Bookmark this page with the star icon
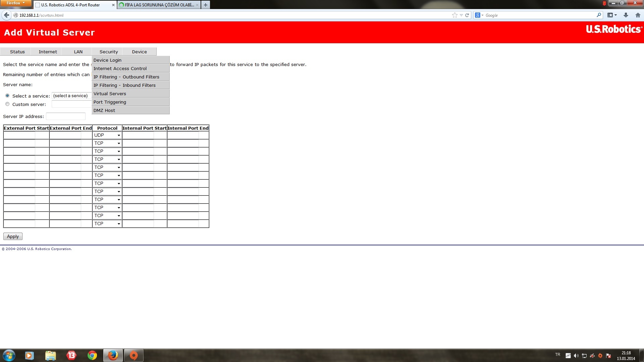This screenshot has width=644, height=362. (x=454, y=15)
